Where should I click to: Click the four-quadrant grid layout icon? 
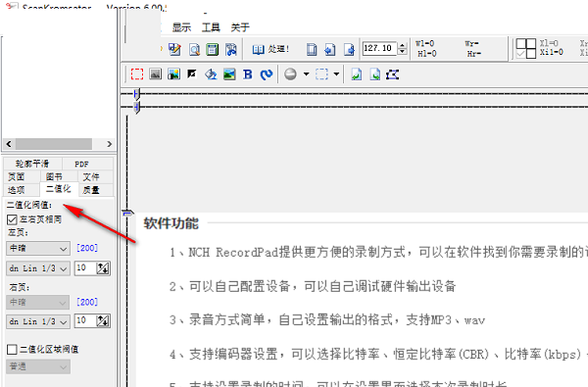[525, 48]
